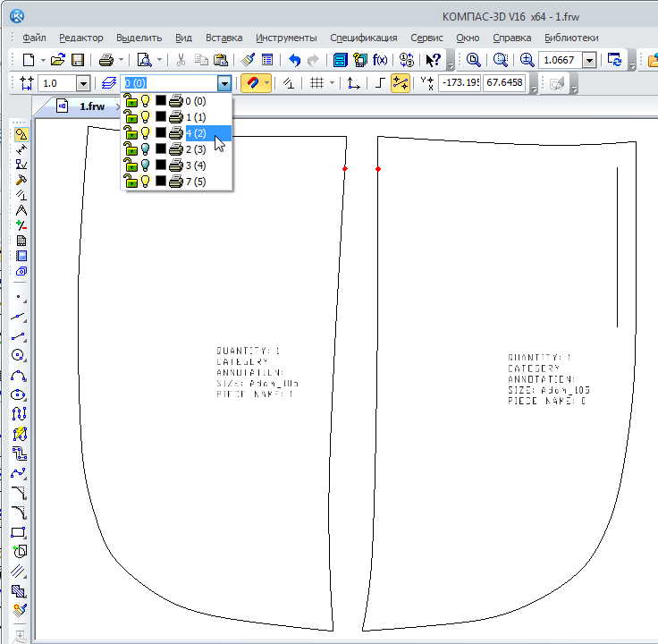Open the Инструменты menu
Image resolution: width=658 pixels, height=644 pixels.
point(286,38)
